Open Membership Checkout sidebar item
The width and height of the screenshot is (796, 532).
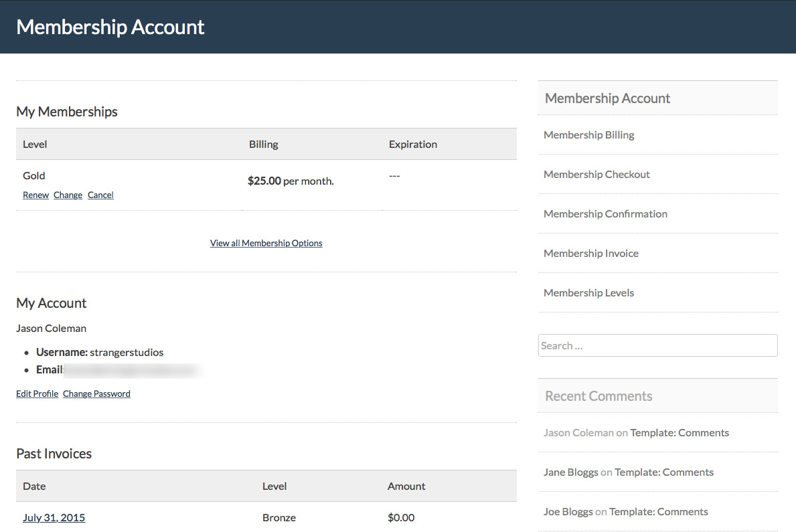[596, 175]
